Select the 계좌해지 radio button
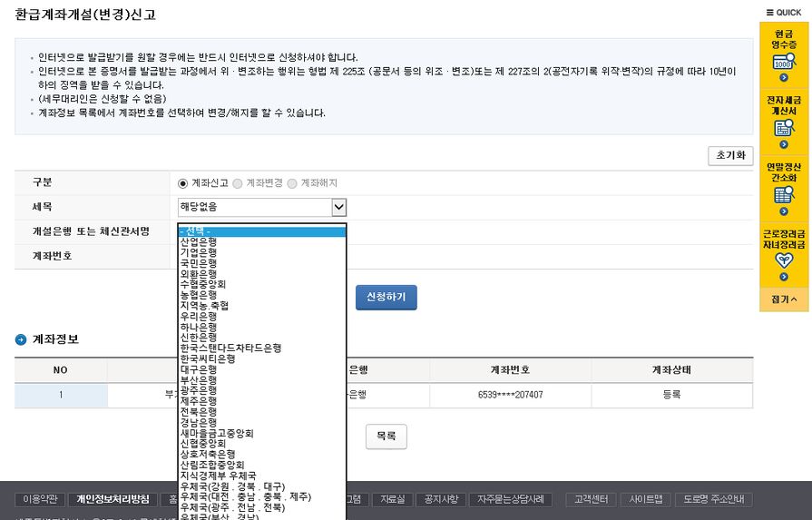The height and width of the screenshot is (520, 812). click(292, 182)
